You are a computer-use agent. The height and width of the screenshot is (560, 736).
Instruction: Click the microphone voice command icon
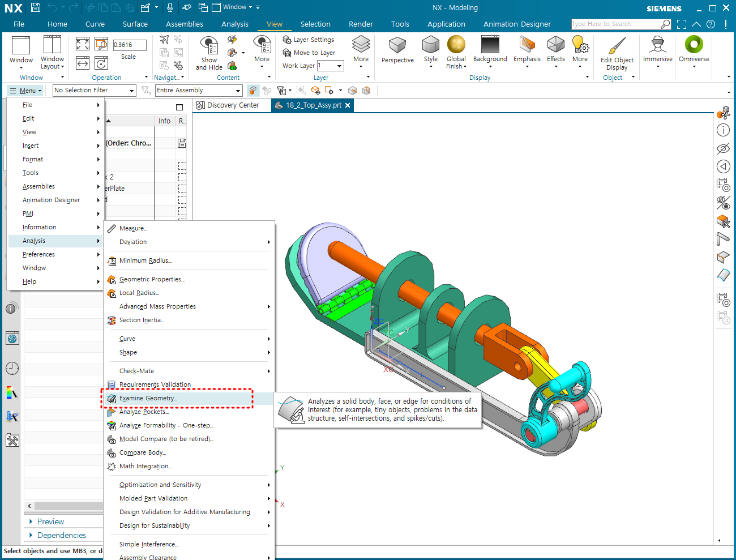click(170, 7)
